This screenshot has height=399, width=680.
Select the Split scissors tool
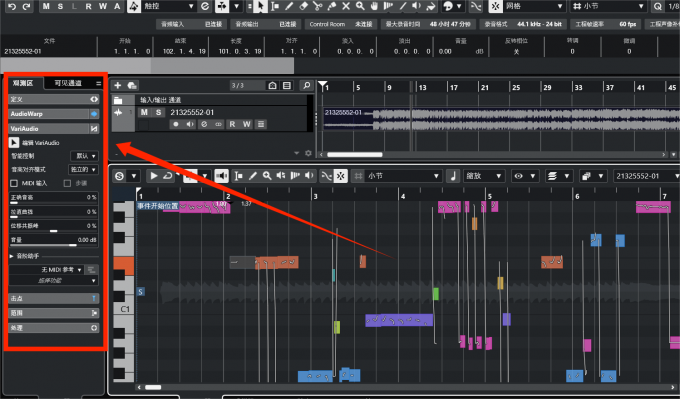(x=317, y=6)
